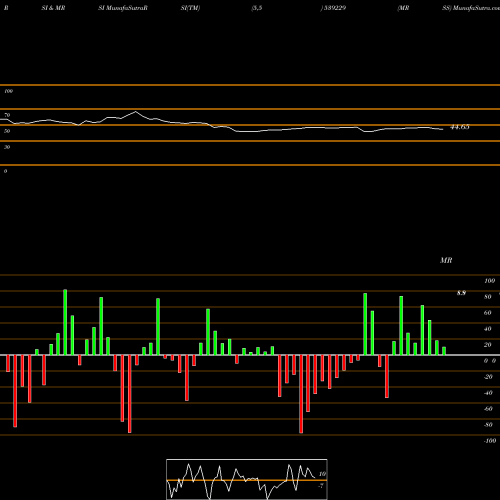Image resolution: width=500 pixels, height=500 pixels.
Task: Click the -80 label on histogram scale
Action: tap(488, 425)
